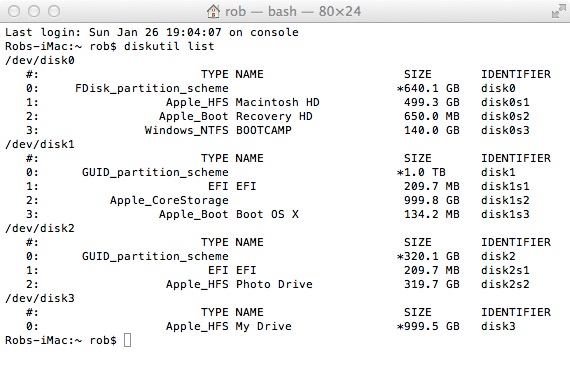Click the 'Recovery HD' partition name

coord(274,116)
